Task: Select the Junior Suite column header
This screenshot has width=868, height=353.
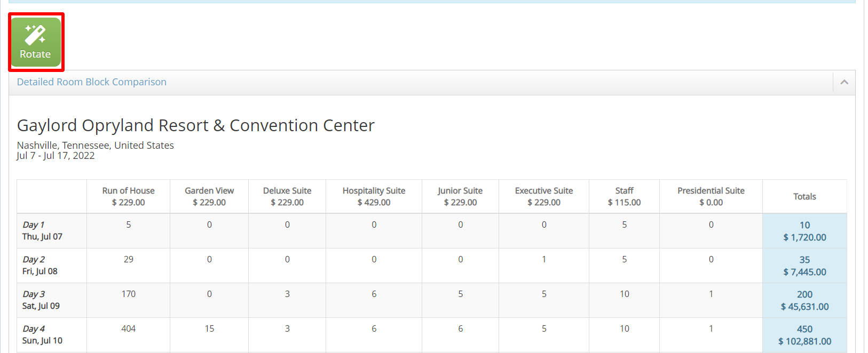Action: tap(460, 196)
